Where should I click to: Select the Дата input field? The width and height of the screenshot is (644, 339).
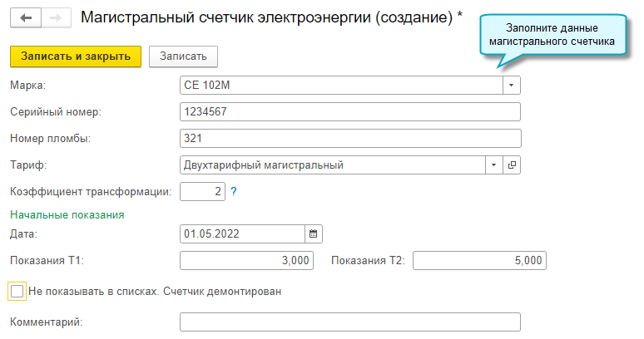[x=242, y=233]
